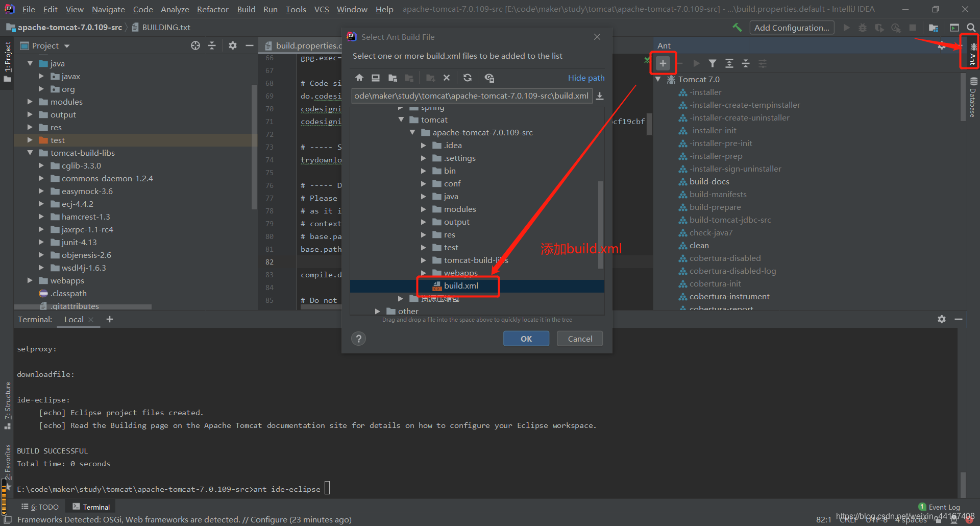The image size is (980, 526).
Task: Collapse Tomcat 7.0 node in Ant panel
Action: 658,79
